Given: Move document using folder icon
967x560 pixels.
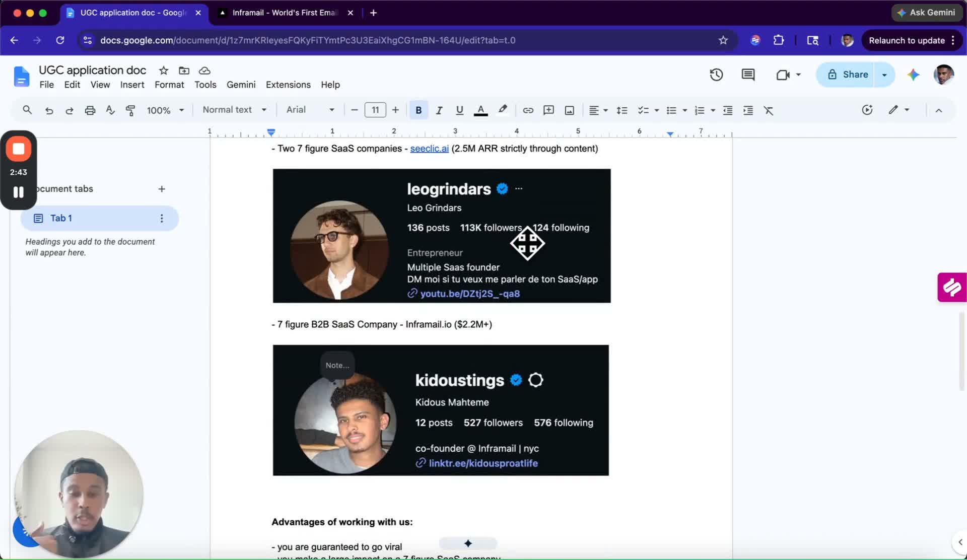Looking at the screenshot, I should click(184, 71).
